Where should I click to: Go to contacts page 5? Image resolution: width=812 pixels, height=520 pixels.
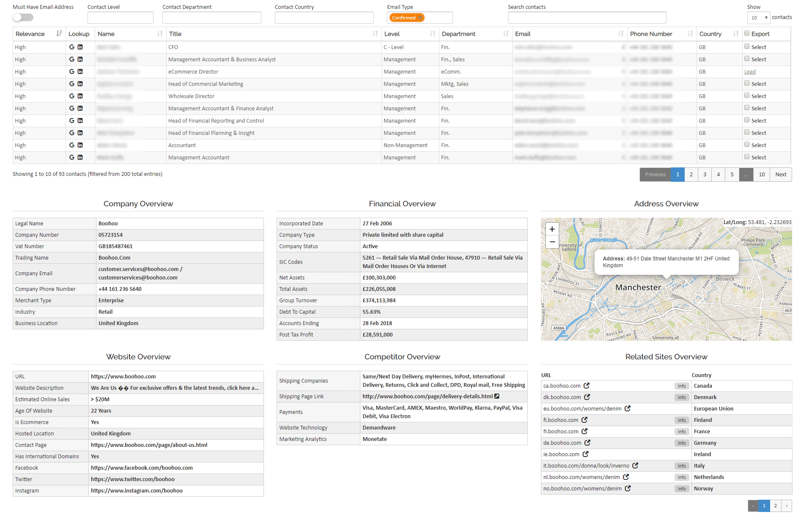pos(732,175)
